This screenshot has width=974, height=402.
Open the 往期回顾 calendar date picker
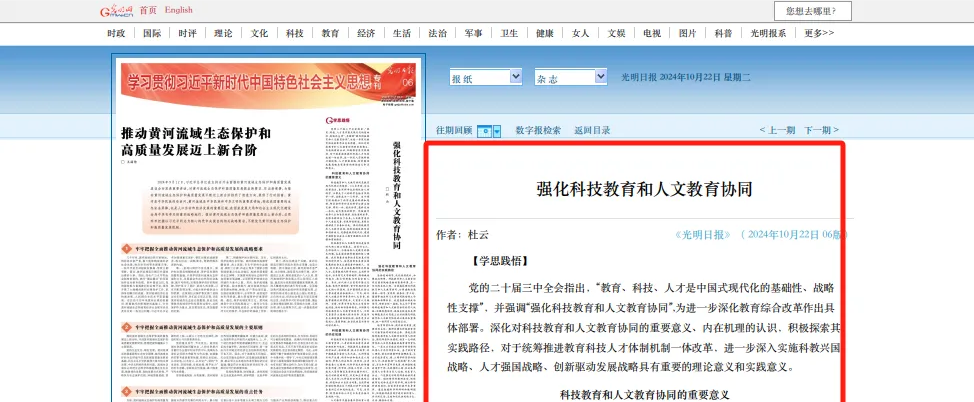coord(489,130)
